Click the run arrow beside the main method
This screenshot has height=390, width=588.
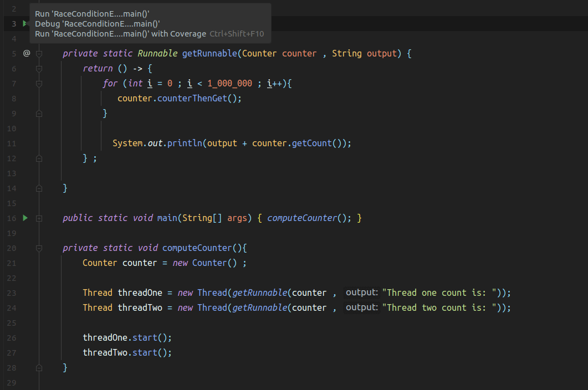[25, 218]
